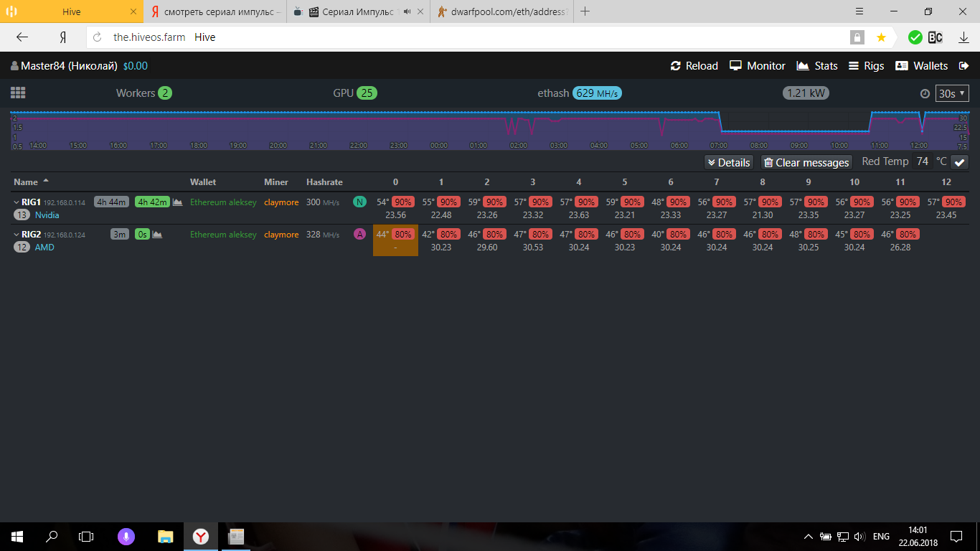Click the Nvidia N badge on RIG1
980x551 pixels.
[359, 202]
